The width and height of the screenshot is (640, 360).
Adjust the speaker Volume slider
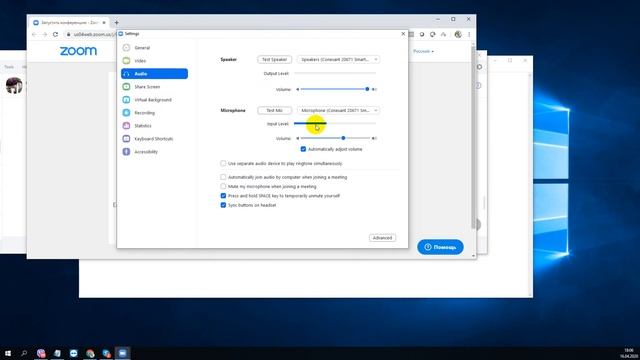tap(335, 89)
